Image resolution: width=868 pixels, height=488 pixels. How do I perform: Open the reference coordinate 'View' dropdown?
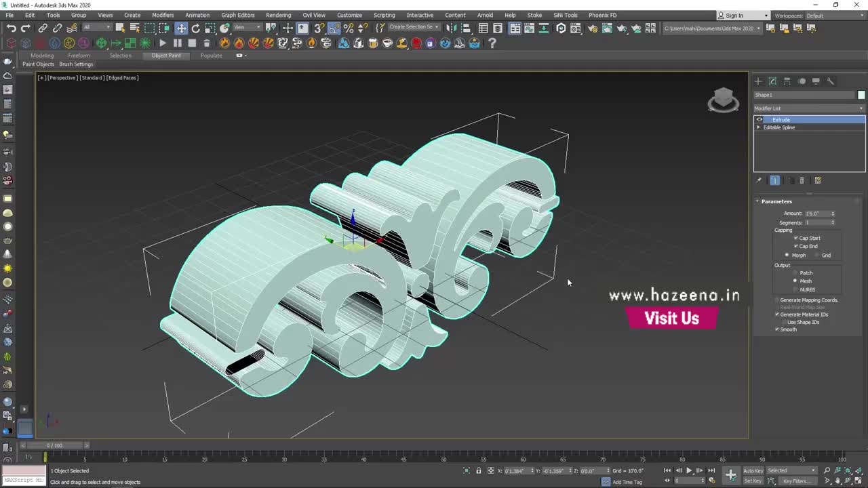coord(248,28)
